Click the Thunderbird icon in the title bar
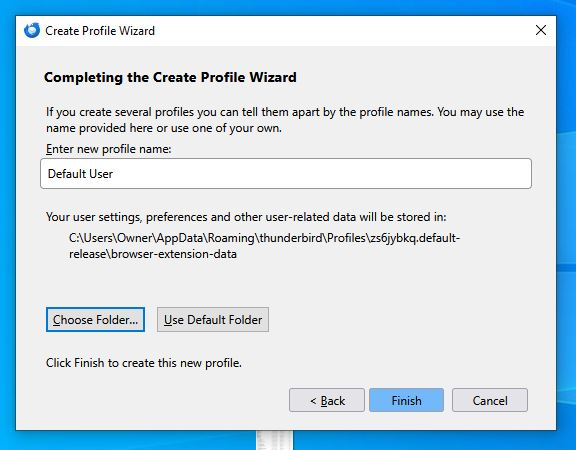The height and width of the screenshot is (450, 576). click(x=32, y=30)
